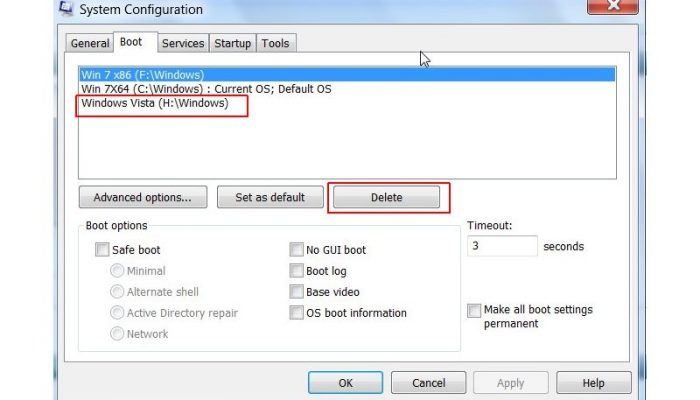Open Advanced options
The width and height of the screenshot is (700, 400).
tap(143, 197)
